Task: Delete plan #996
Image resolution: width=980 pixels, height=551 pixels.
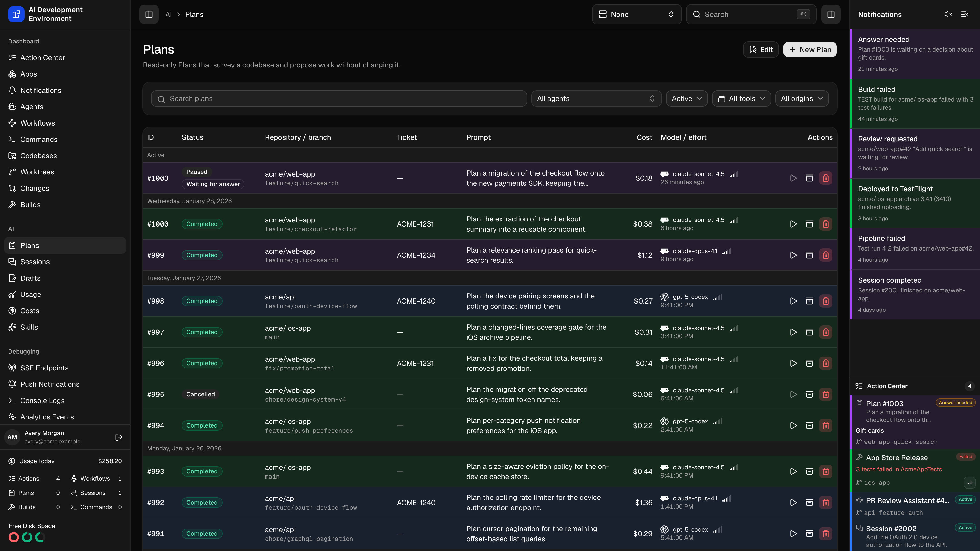Action: (x=826, y=364)
